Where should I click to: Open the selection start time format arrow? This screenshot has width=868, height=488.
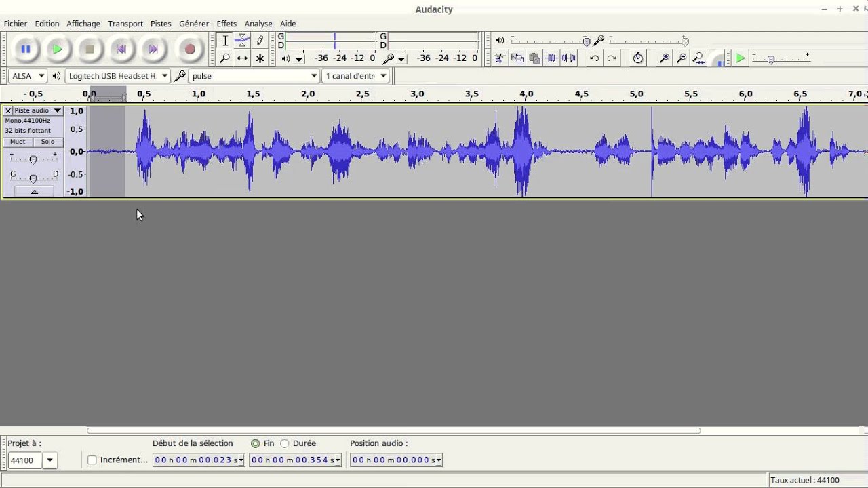241,460
